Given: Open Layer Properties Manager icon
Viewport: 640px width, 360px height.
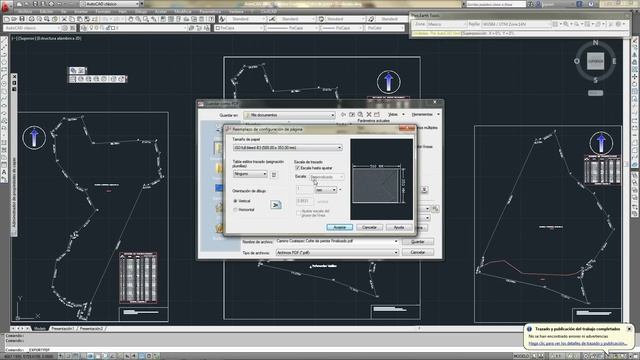Looking at the screenshot, I should coord(84,28).
